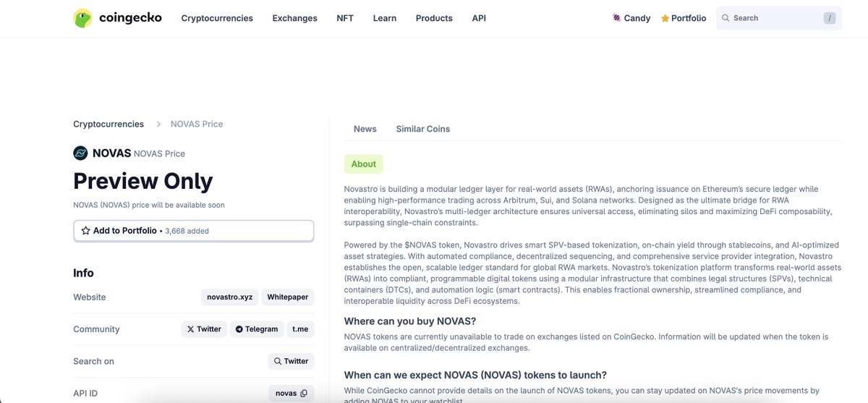Screen dimensions: 868x403
Task: Select the About tab pill
Action: pyautogui.click(x=364, y=164)
